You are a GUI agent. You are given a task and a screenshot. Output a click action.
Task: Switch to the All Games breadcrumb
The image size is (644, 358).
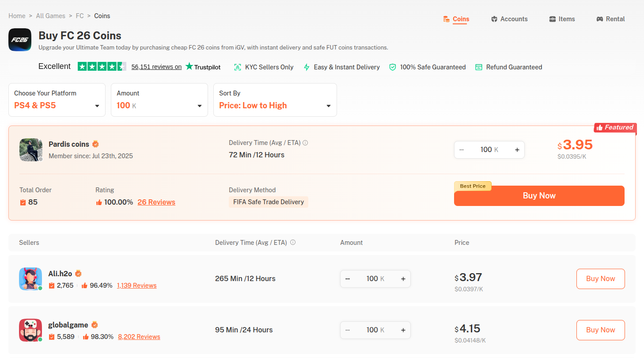[50, 15]
